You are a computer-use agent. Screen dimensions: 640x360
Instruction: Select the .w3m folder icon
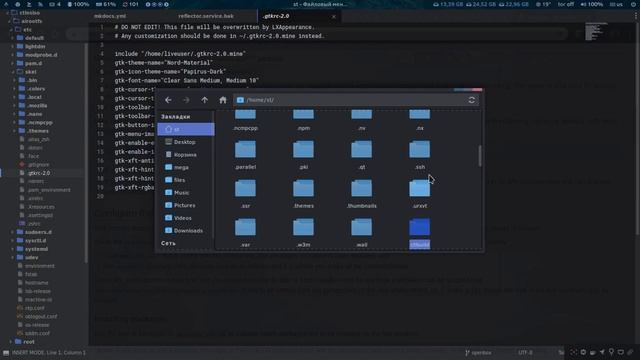(x=303, y=227)
